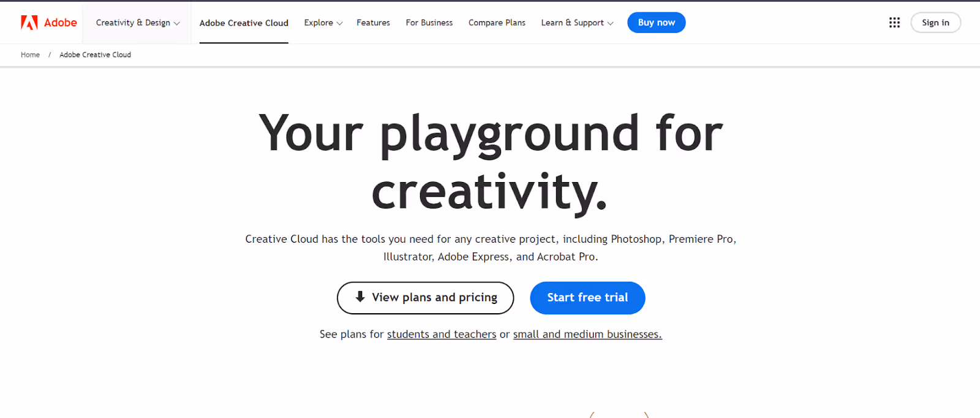Open the app switcher grid icon
The height and width of the screenshot is (418, 980).
point(894,23)
